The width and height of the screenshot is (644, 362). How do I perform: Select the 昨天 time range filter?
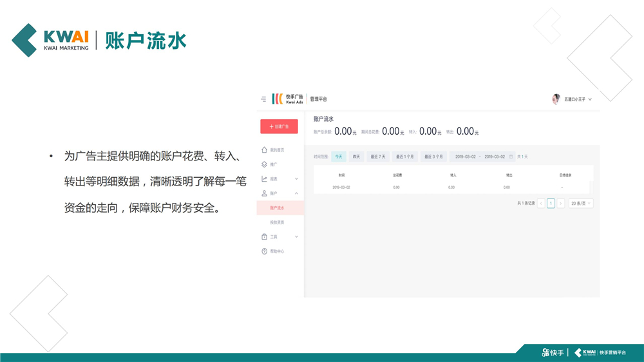(x=356, y=157)
